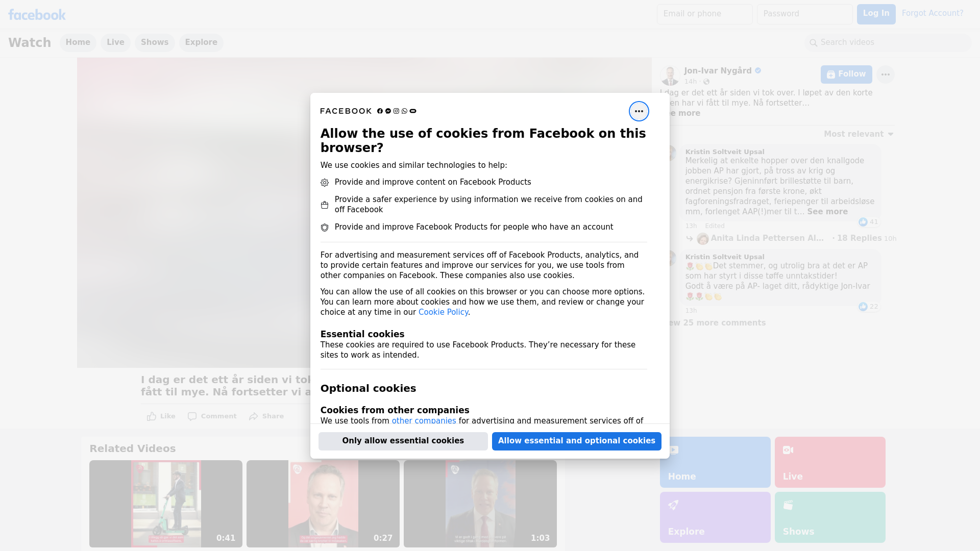Click the Instagram icon in dialog header
The width and height of the screenshot is (980, 551).
[396, 111]
